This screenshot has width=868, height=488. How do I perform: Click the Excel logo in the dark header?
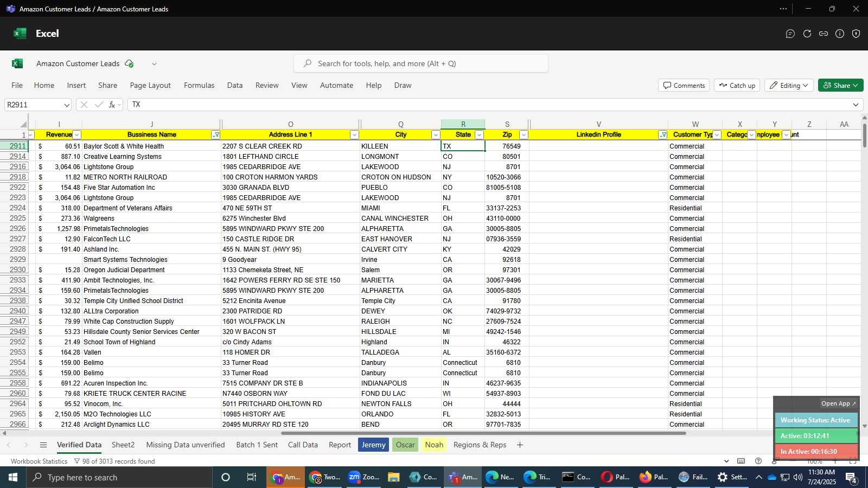click(x=20, y=34)
